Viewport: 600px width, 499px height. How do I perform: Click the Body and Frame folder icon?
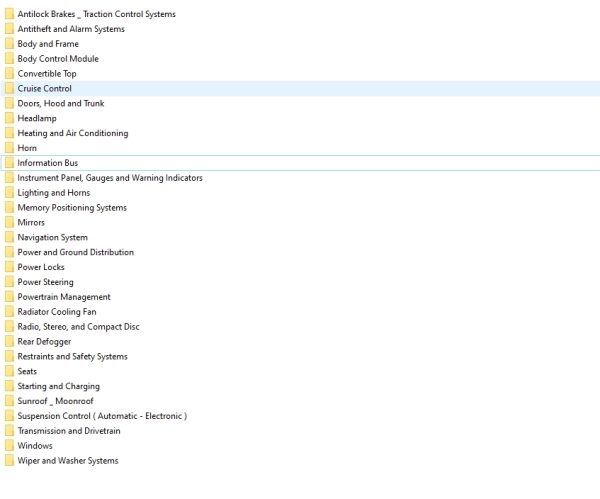click(10, 44)
